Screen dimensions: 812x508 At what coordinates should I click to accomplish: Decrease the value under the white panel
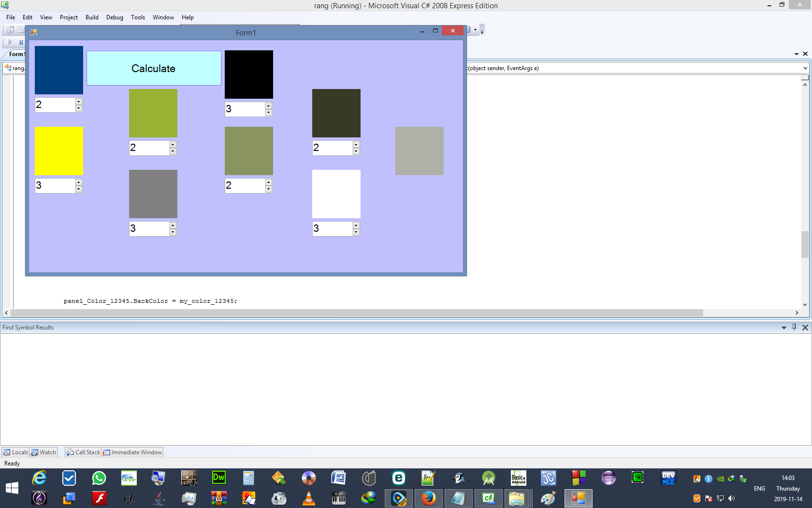(356, 232)
